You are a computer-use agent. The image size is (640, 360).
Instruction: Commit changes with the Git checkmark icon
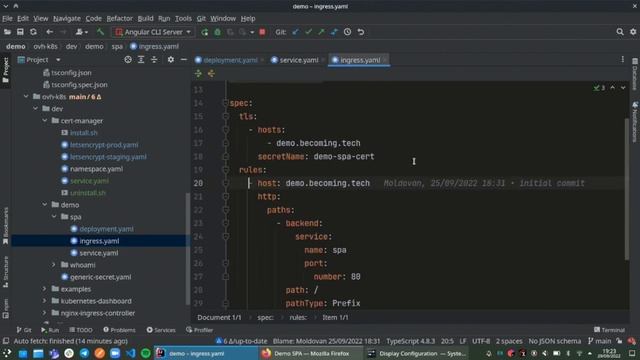pos(309,32)
